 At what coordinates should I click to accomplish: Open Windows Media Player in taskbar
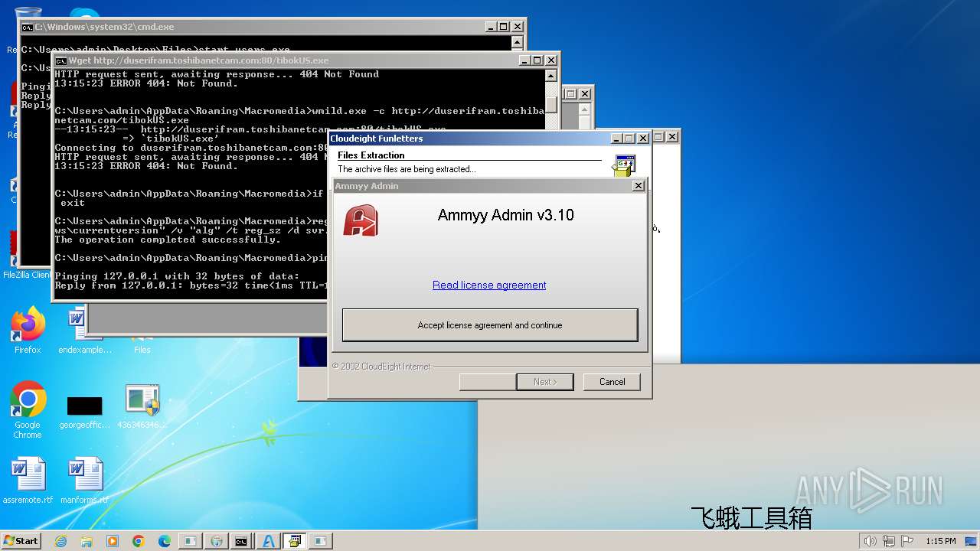[113, 541]
